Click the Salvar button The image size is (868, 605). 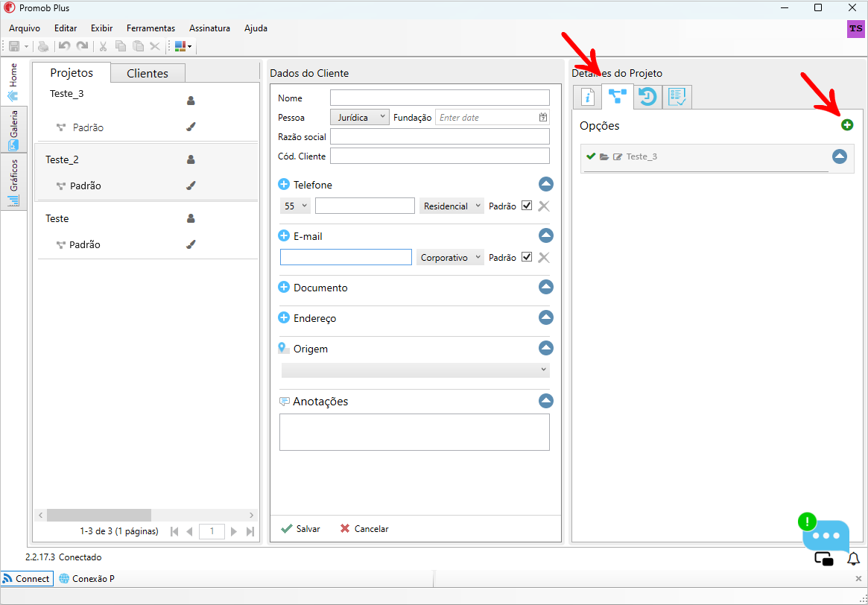click(300, 528)
